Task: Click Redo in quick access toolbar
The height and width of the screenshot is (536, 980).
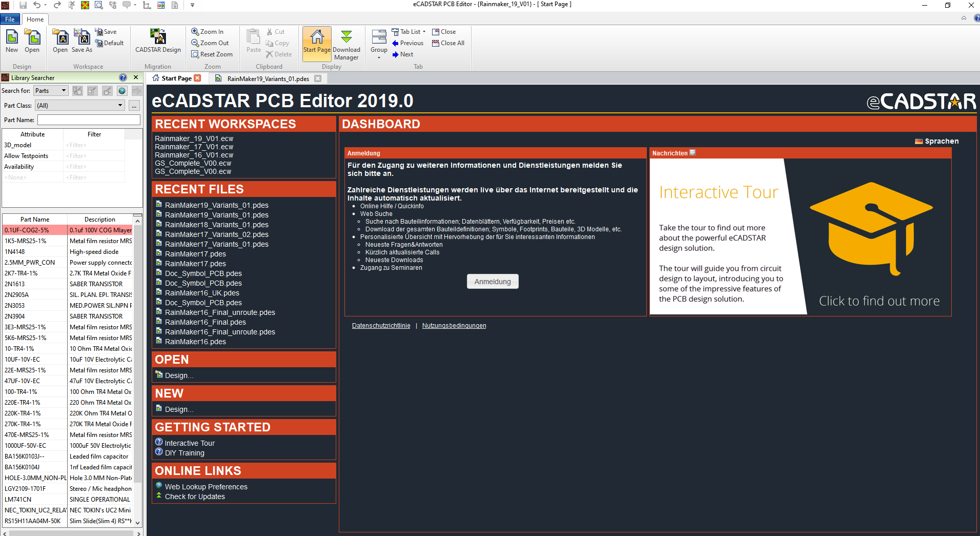Action: coord(57,5)
